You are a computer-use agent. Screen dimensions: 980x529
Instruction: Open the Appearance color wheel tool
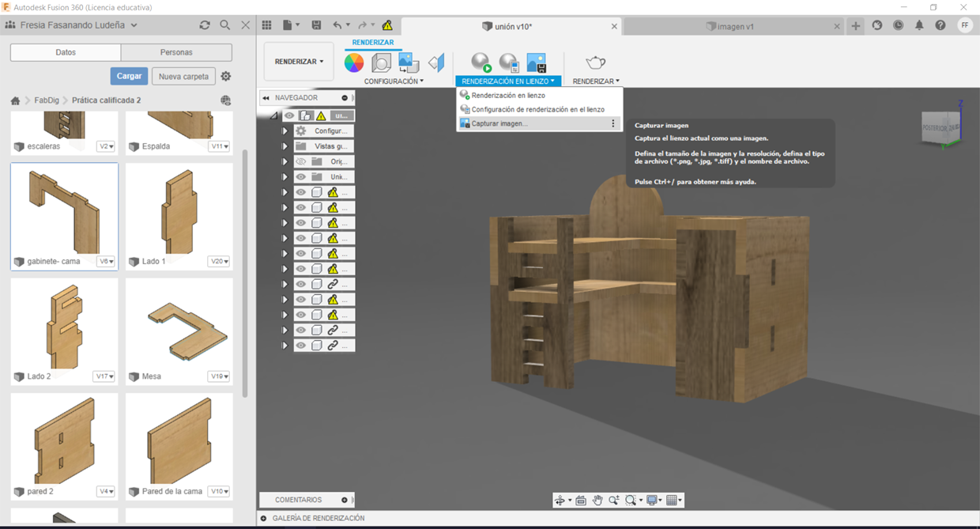[x=354, y=62]
